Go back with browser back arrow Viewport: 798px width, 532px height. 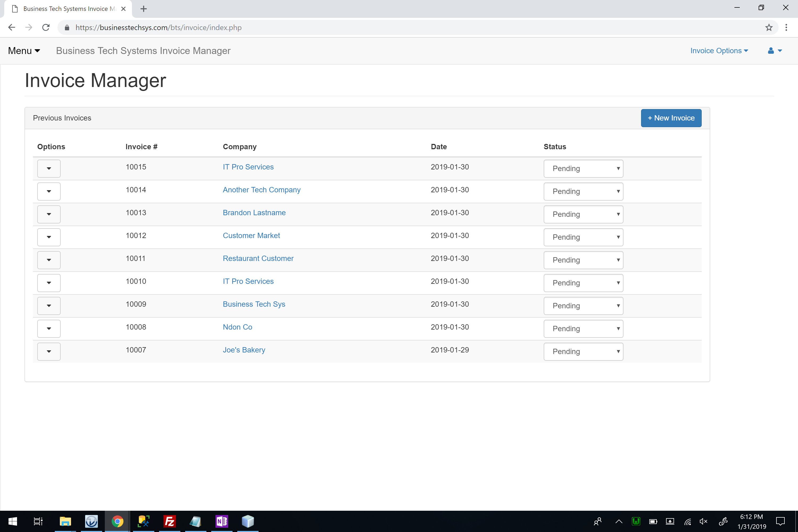pyautogui.click(x=12, y=27)
